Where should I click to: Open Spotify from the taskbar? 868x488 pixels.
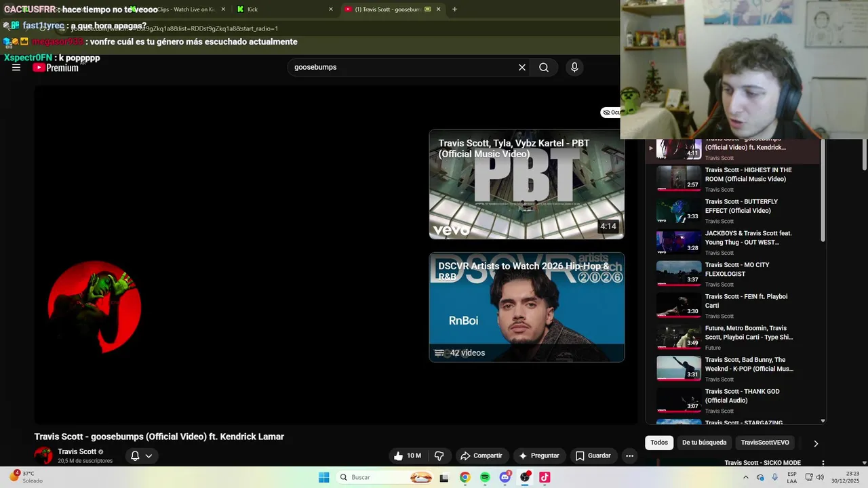click(x=485, y=477)
